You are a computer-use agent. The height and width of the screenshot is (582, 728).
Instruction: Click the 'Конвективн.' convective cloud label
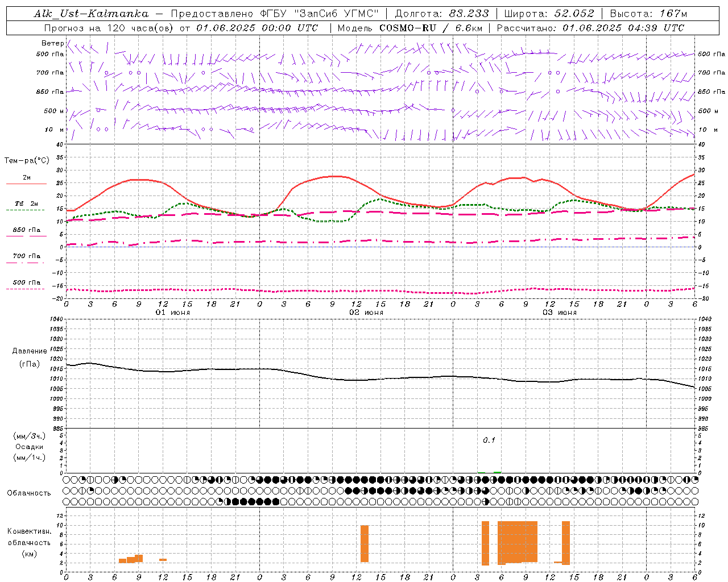[29, 531]
